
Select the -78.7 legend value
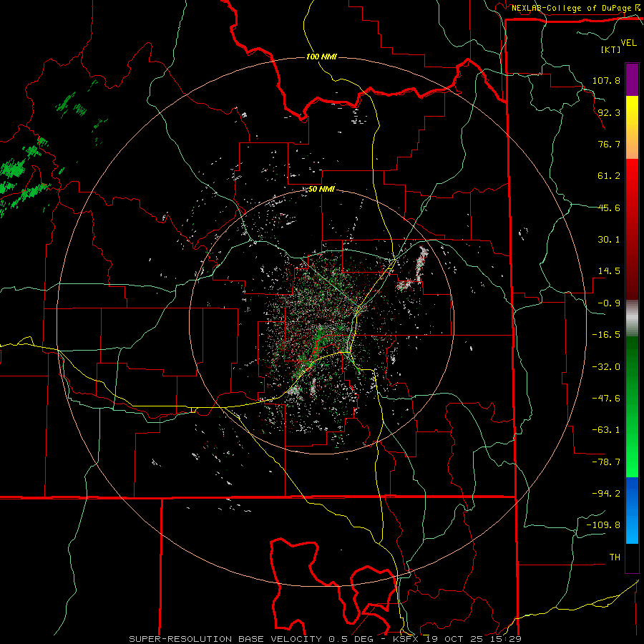coord(606,462)
